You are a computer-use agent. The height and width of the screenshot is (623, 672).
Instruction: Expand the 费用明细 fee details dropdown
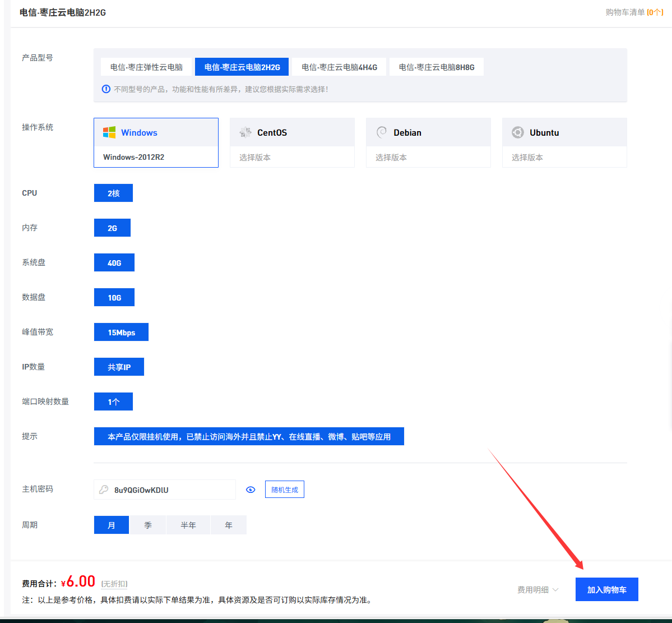pyautogui.click(x=537, y=590)
